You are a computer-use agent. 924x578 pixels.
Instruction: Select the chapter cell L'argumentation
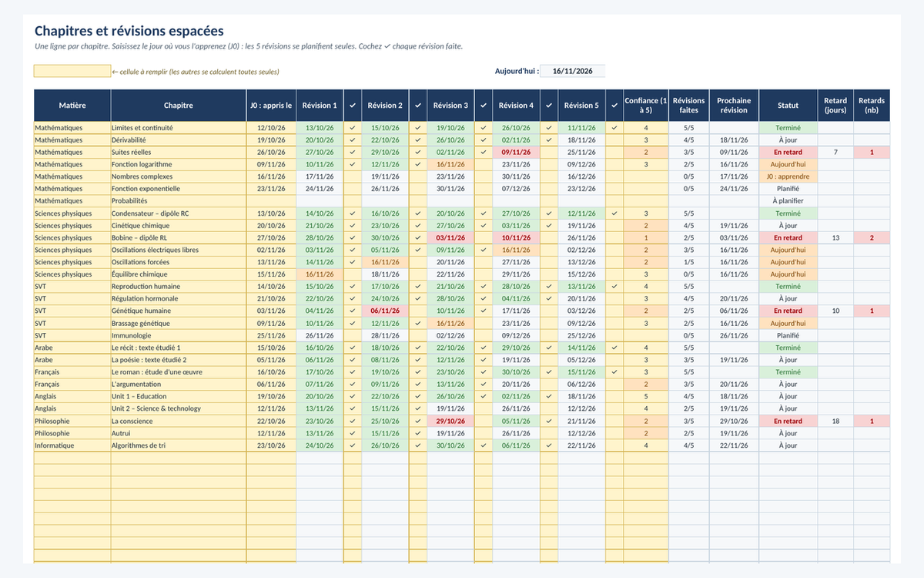[x=179, y=385]
